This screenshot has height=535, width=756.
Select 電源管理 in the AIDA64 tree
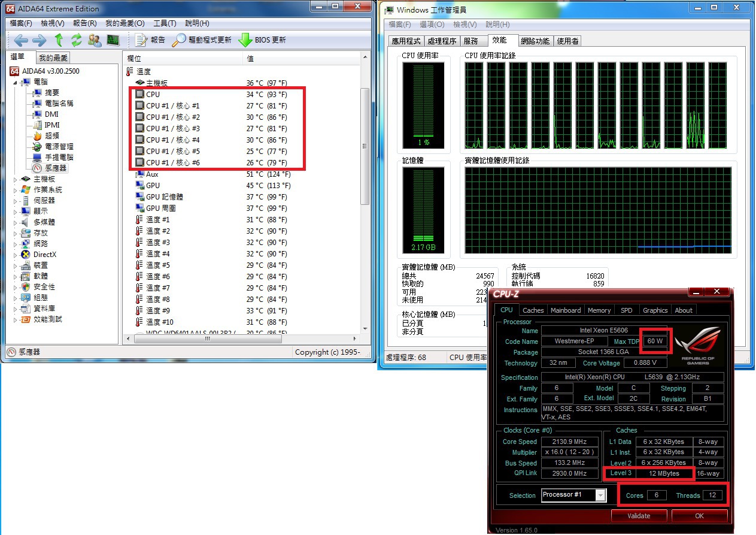tap(59, 147)
